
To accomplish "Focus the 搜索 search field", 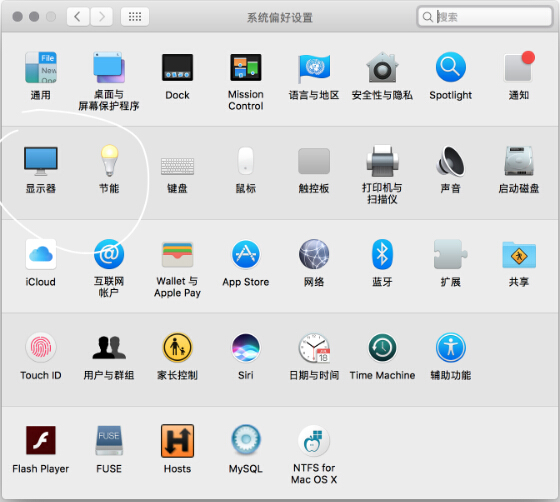I will 484,16.
